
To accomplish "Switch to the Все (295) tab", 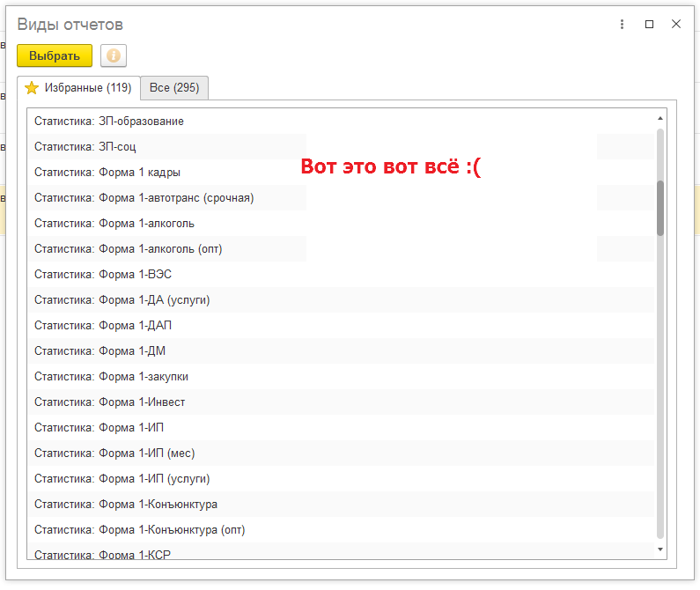I will coord(174,88).
